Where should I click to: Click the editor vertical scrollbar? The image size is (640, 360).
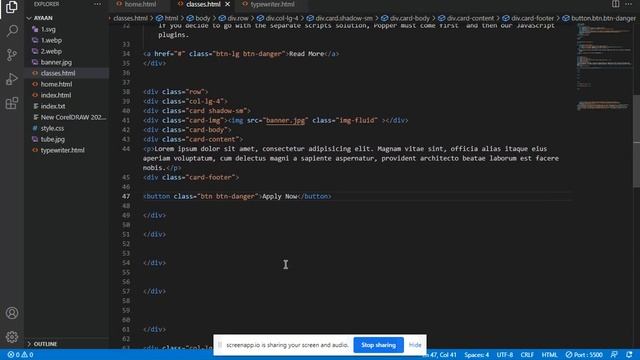(x=636, y=141)
